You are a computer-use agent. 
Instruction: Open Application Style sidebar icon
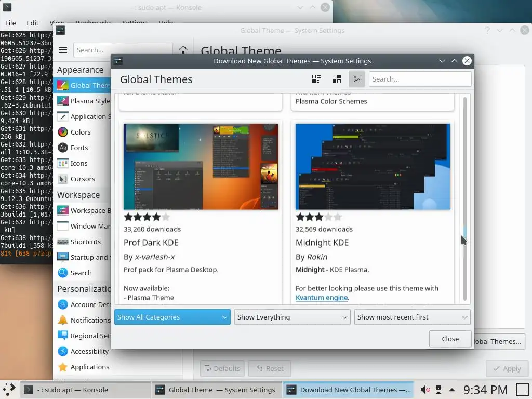tap(63, 116)
